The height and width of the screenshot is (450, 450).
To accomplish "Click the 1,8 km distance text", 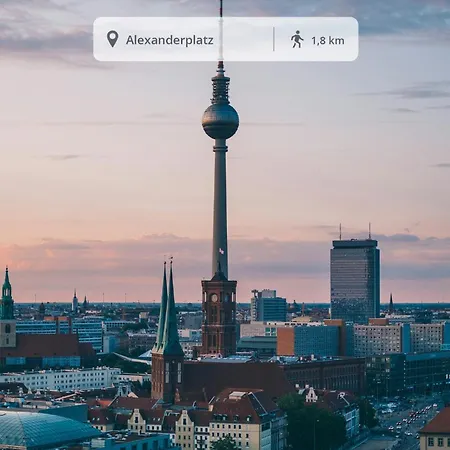I will click(x=328, y=41).
